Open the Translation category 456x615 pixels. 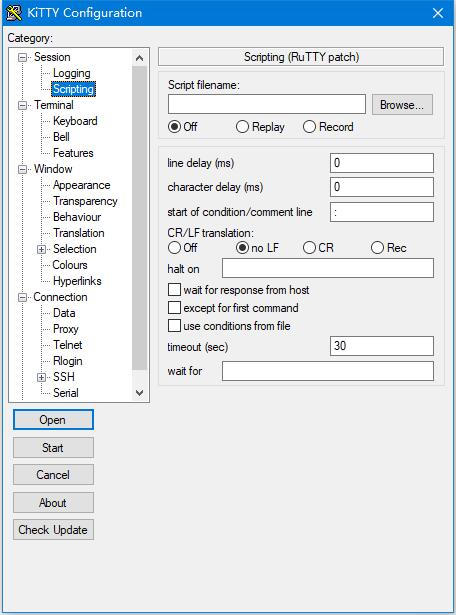(78, 233)
